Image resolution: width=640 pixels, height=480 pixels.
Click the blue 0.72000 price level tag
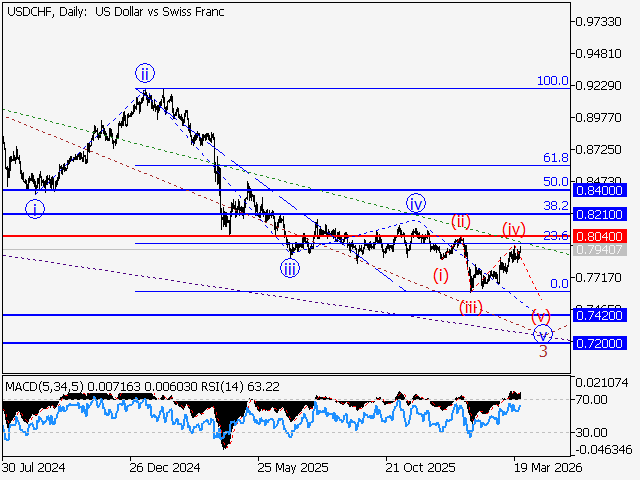tap(599, 343)
